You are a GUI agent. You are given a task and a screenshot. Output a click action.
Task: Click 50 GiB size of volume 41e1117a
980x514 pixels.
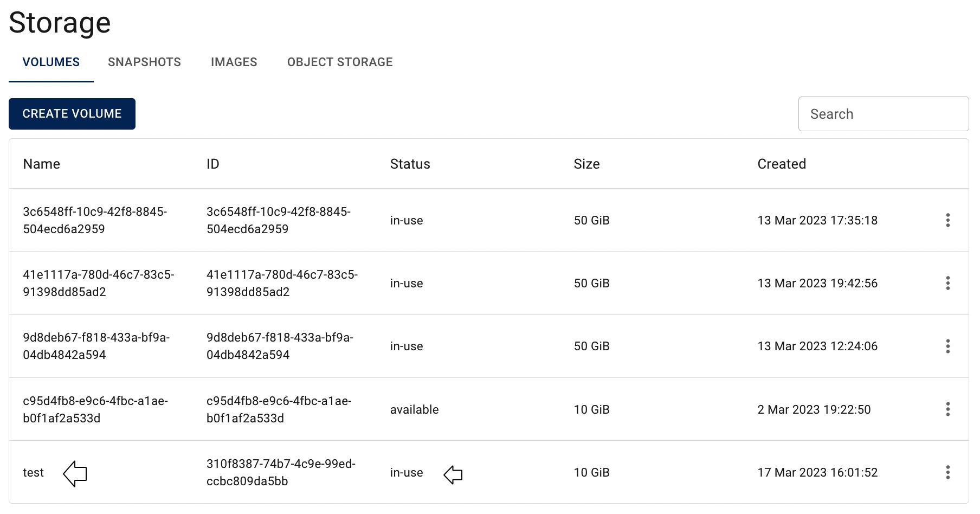point(592,283)
